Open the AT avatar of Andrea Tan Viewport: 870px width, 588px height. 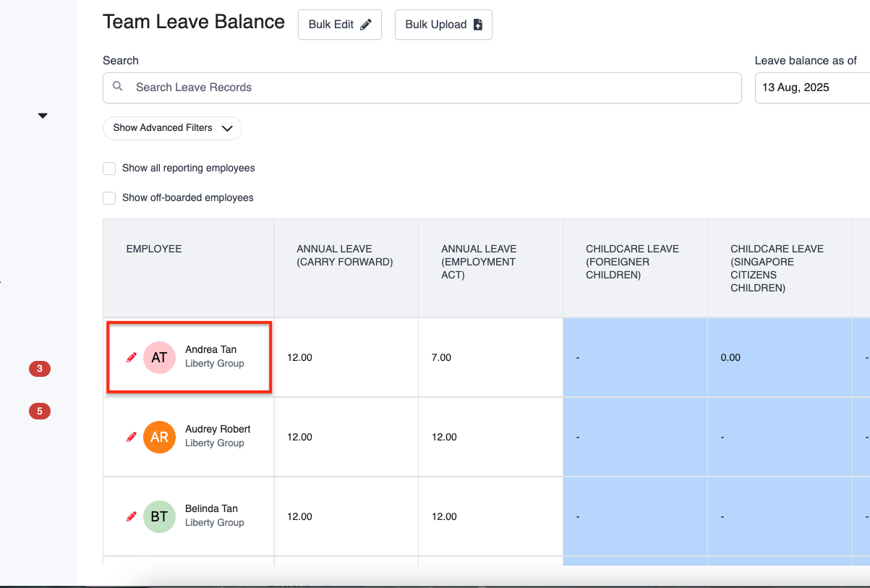point(159,357)
